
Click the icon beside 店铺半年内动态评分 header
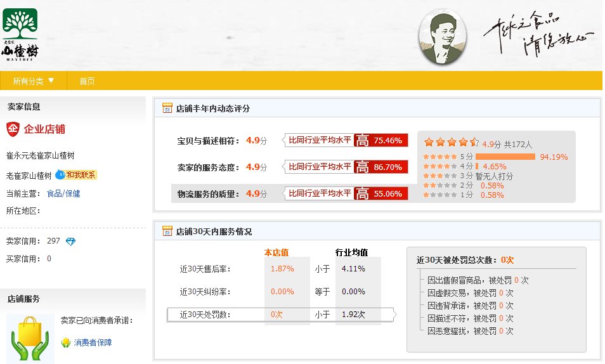[167, 108]
